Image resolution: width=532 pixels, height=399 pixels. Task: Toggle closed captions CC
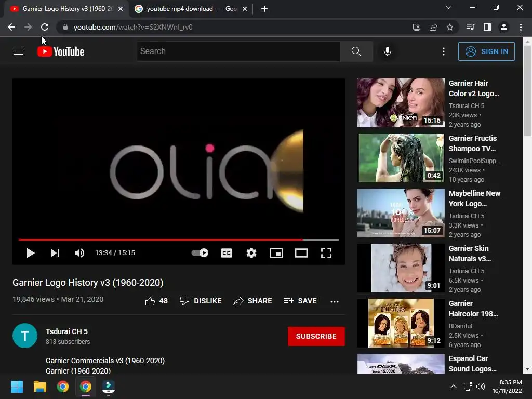(x=227, y=253)
